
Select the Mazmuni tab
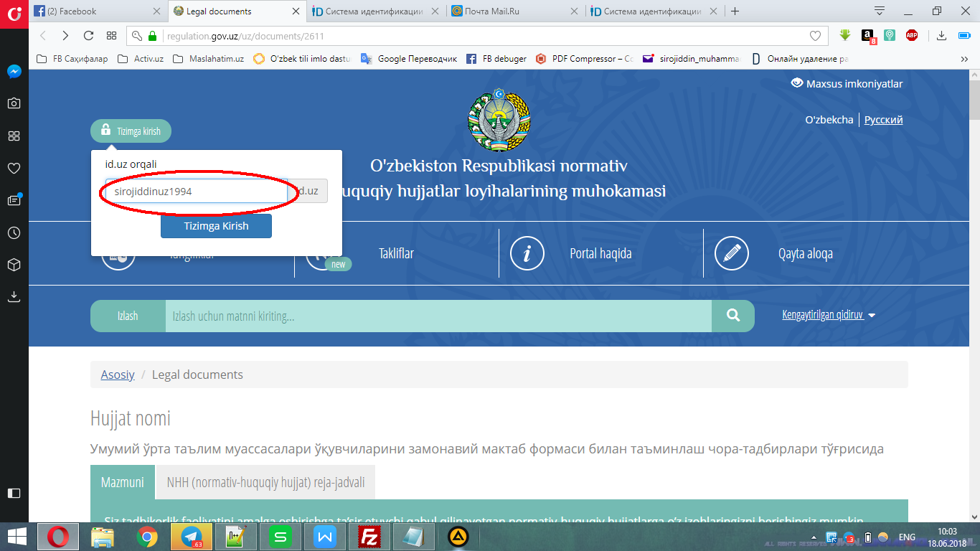(123, 482)
